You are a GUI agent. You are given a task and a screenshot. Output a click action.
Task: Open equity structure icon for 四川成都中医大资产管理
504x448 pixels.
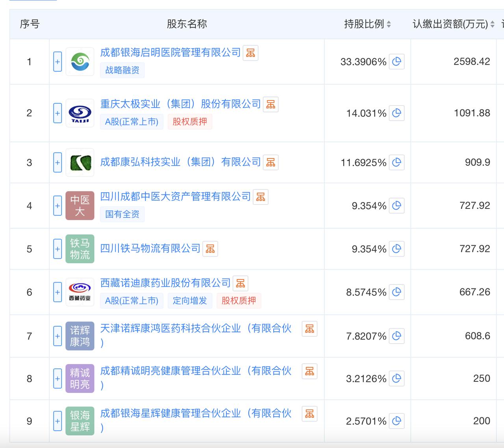pyautogui.click(x=260, y=197)
